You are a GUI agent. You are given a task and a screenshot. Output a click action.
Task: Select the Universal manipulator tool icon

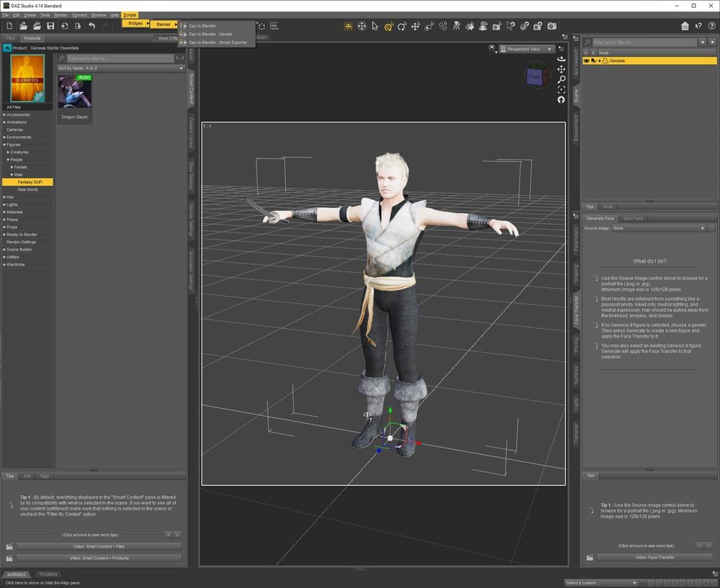[x=388, y=27]
